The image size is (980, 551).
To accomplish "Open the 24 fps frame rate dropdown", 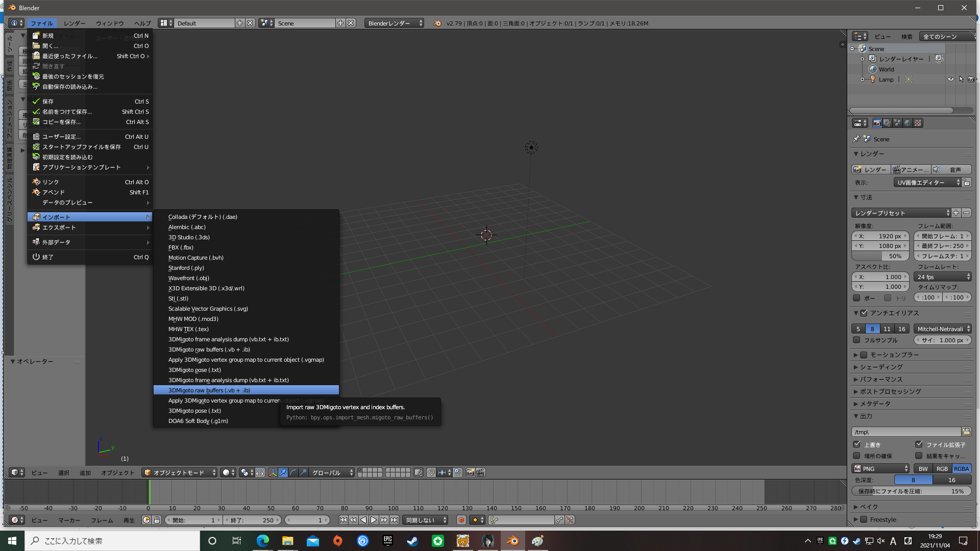I will [943, 277].
